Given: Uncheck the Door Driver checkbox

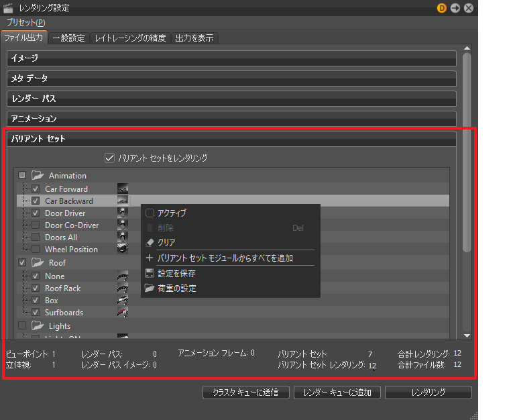Looking at the screenshot, I should click(x=36, y=213).
